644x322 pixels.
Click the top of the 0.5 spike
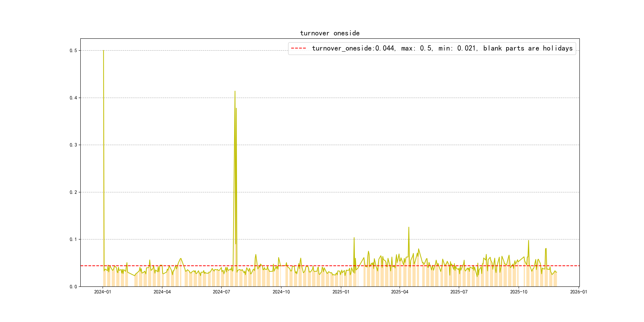[104, 51]
